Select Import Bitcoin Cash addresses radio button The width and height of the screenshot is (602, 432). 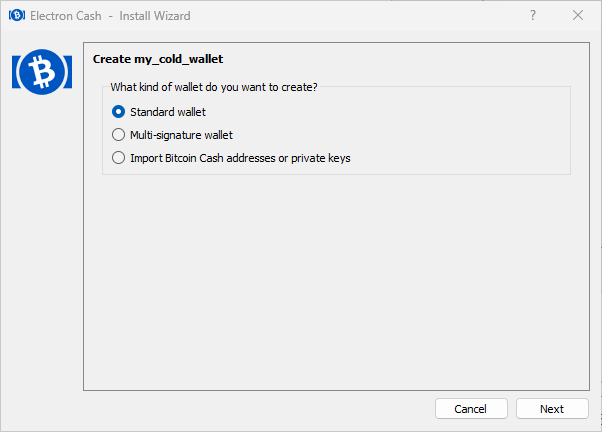click(x=118, y=158)
